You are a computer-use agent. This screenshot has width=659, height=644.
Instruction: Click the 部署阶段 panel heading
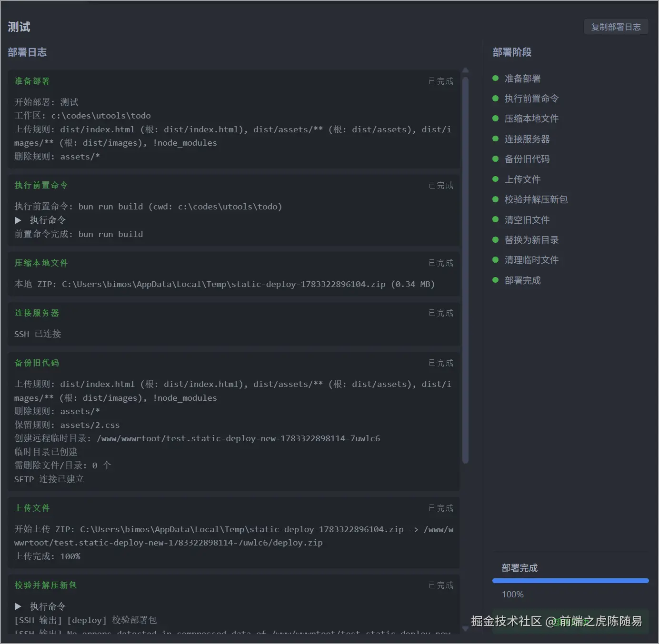512,52
